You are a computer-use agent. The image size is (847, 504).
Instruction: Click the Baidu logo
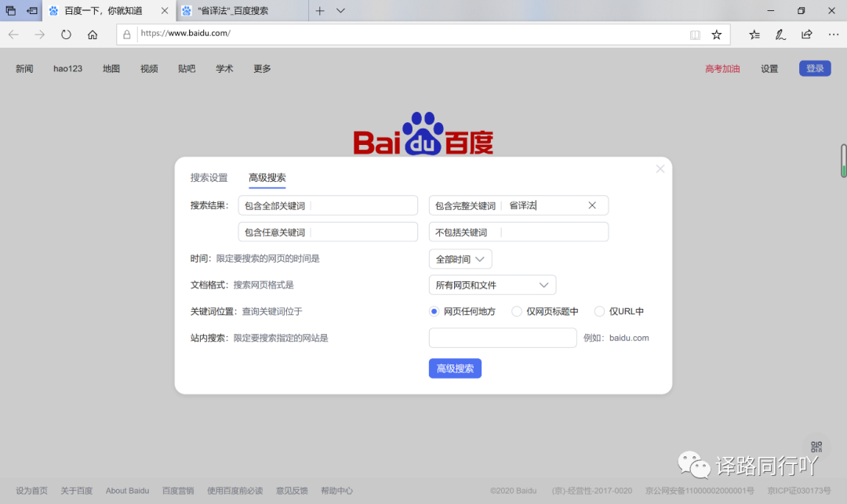423,133
